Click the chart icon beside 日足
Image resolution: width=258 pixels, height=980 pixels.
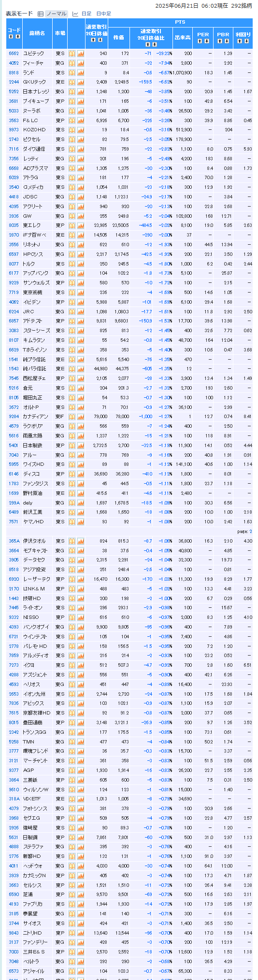point(75,14)
